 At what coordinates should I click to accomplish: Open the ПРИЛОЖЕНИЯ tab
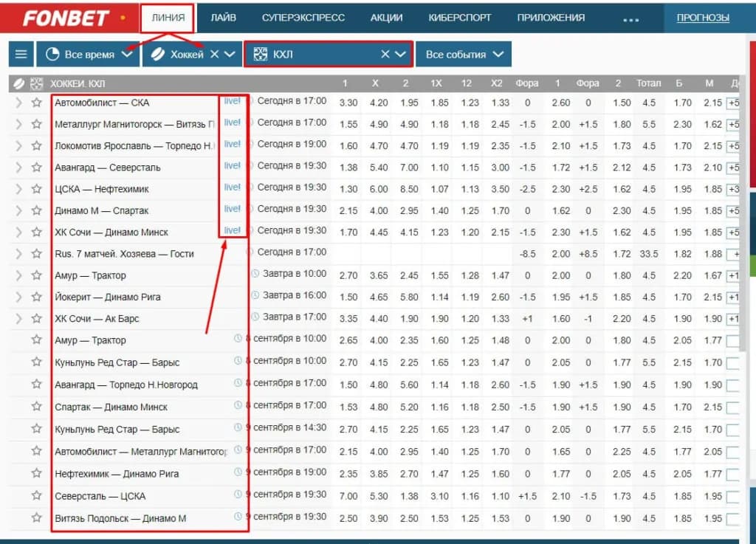(551, 18)
